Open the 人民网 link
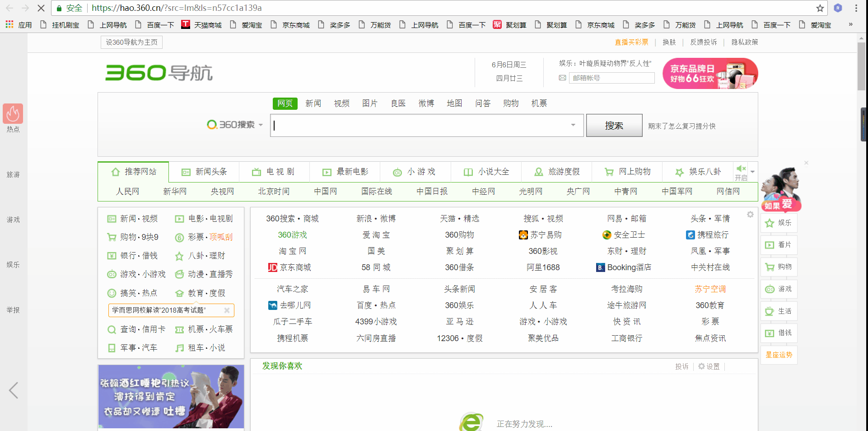Screen dimensions: 868x431 coord(128,192)
